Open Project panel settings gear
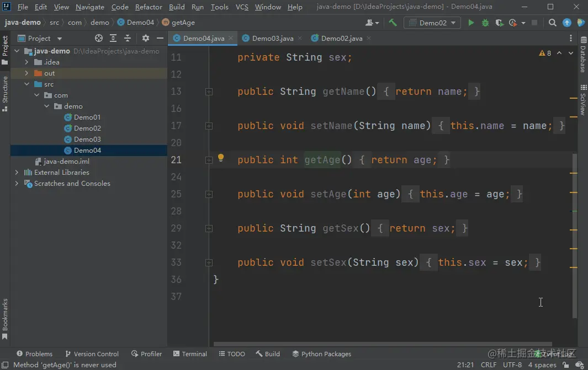 (x=146, y=38)
